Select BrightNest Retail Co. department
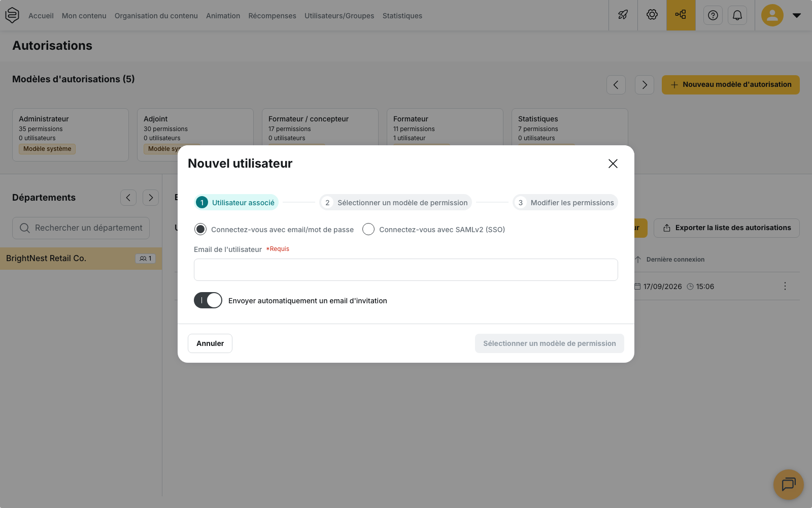812x508 pixels. click(81, 259)
